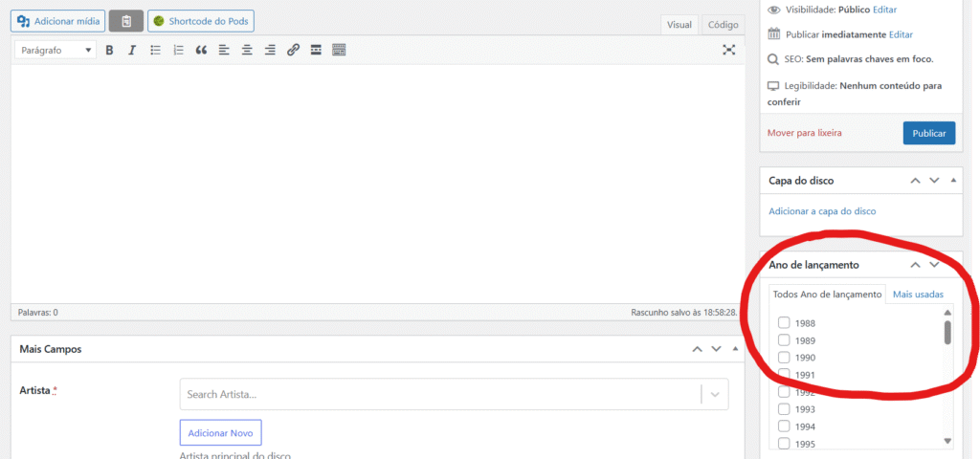Toggle the toolbar kitchen sink icon
This screenshot has width=980, height=459.
tap(339, 50)
